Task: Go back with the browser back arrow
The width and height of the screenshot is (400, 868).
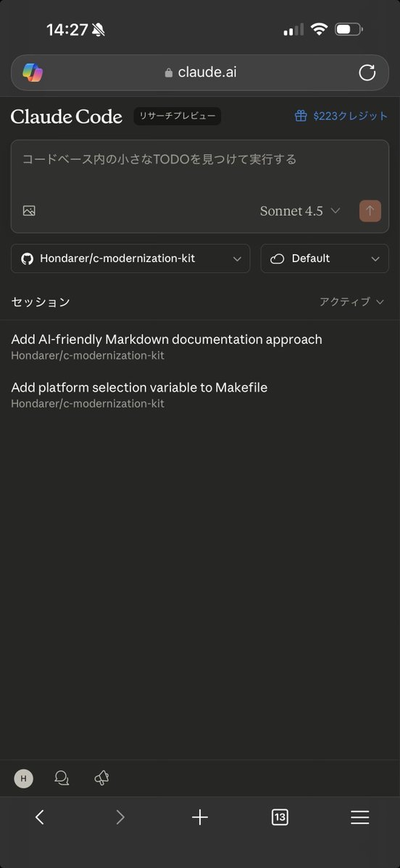Action: (x=39, y=817)
